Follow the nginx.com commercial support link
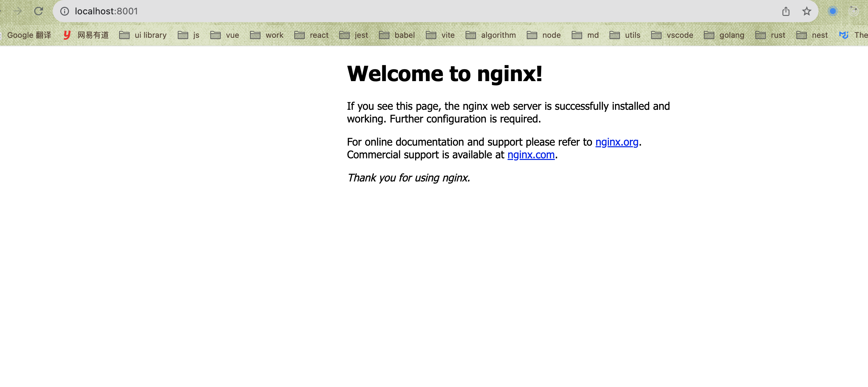 (531, 155)
